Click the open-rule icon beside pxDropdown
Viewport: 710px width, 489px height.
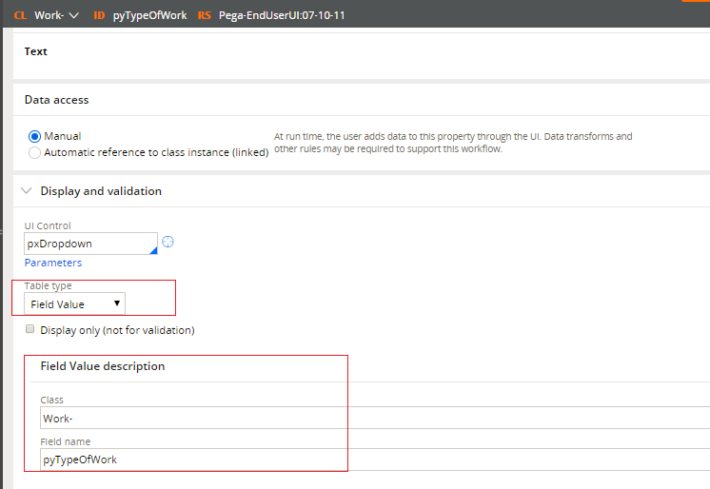point(168,242)
